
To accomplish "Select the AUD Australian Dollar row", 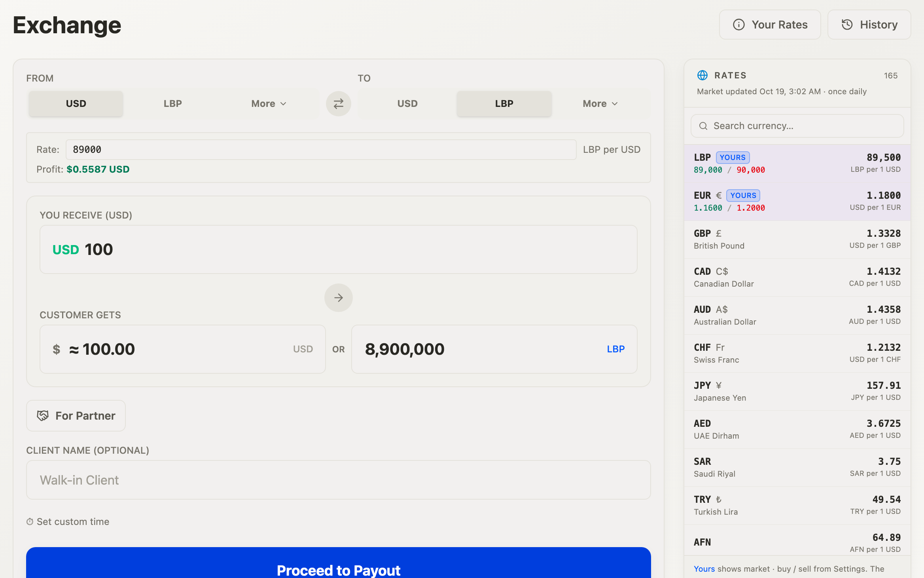I will tap(797, 316).
